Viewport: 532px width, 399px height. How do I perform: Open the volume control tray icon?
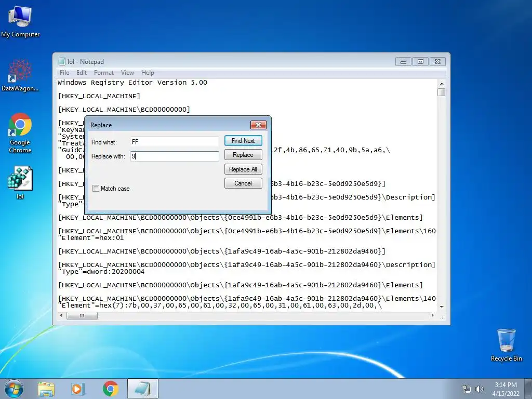[x=480, y=390]
